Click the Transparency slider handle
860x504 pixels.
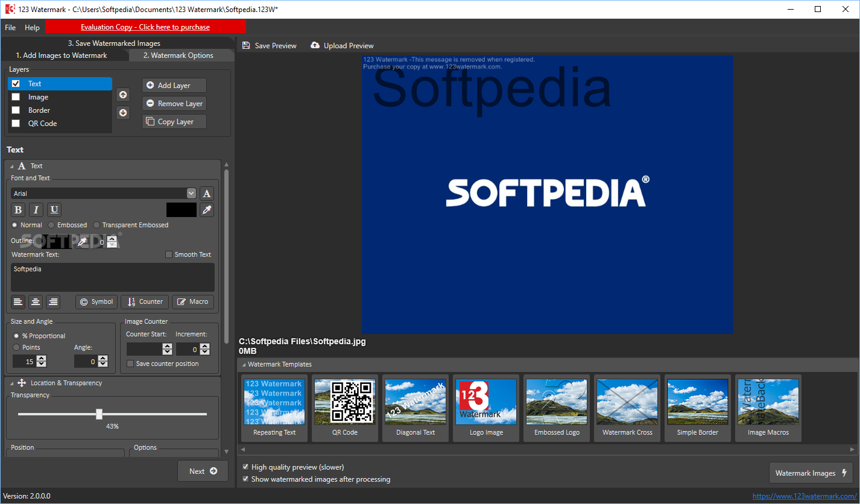click(x=99, y=414)
